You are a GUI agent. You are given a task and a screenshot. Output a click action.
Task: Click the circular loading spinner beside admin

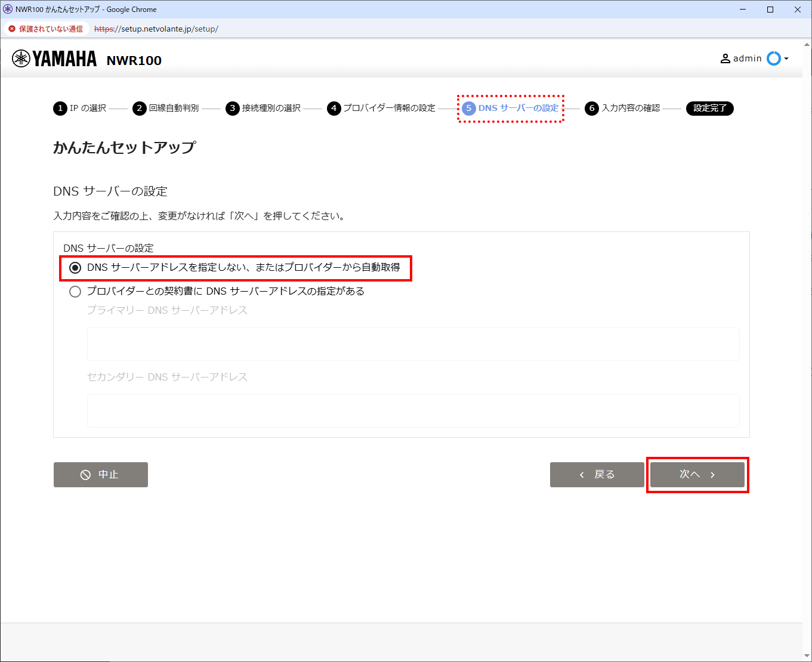[774, 58]
